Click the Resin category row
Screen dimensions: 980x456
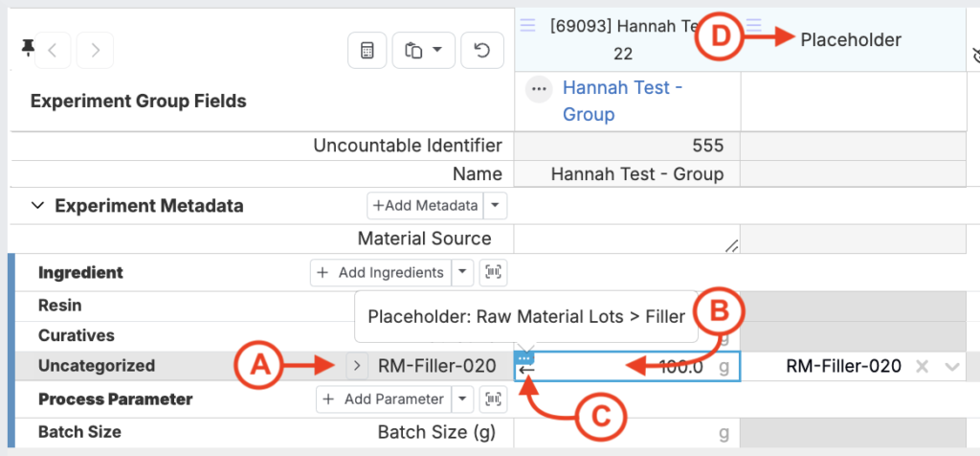[60, 306]
